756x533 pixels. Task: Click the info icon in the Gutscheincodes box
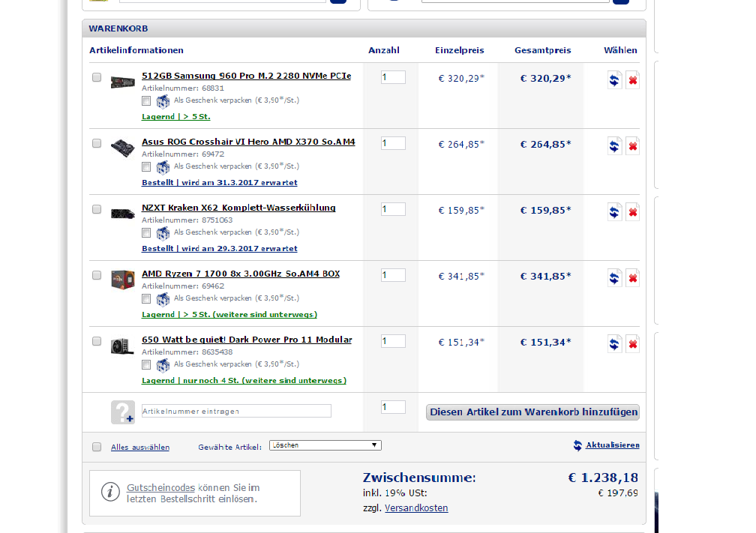point(110,492)
